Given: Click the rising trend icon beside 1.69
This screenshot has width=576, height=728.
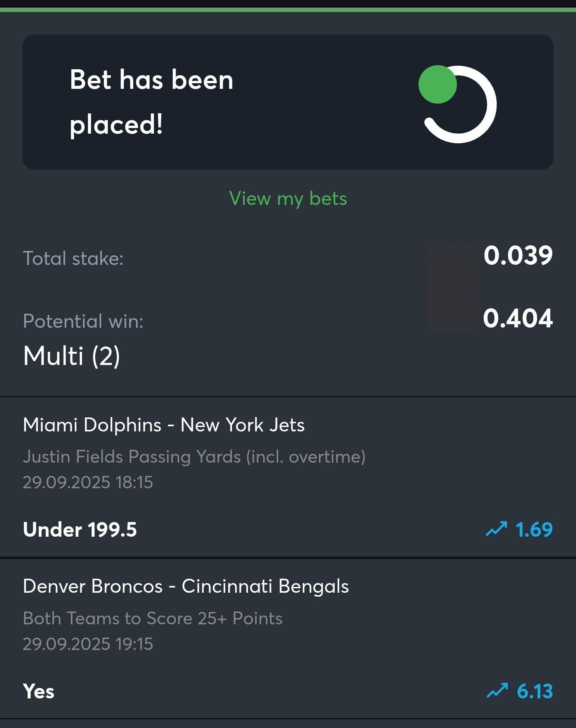Looking at the screenshot, I should (x=496, y=529).
